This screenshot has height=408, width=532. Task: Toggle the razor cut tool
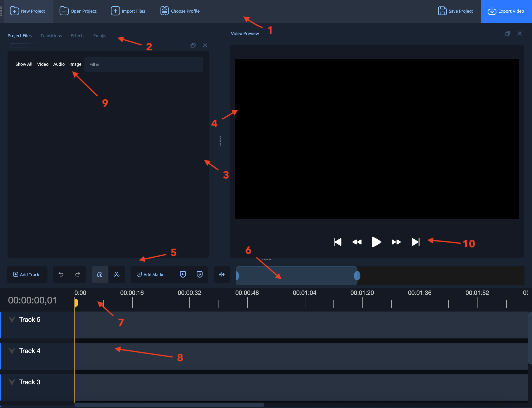[117, 274]
